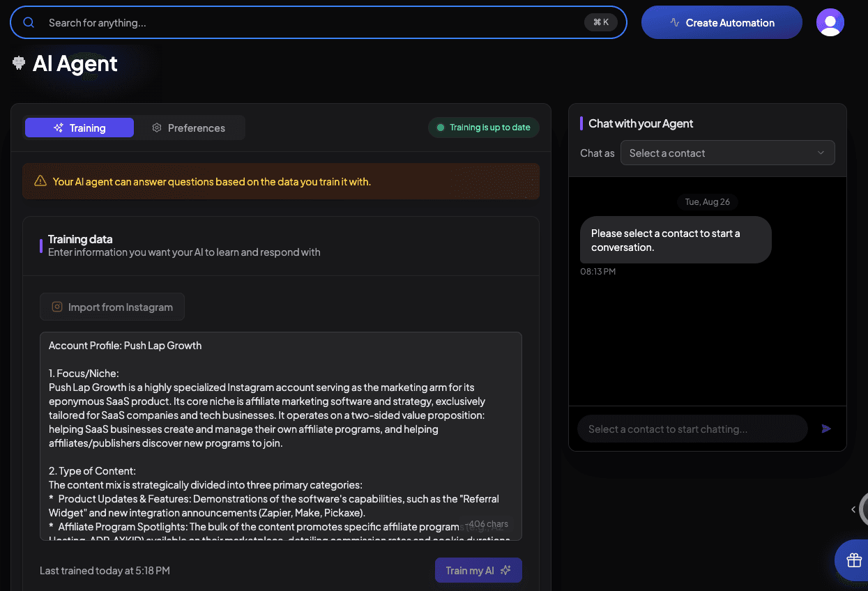The width and height of the screenshot is (868, 591).
Task: Switch to the Training tab
Action: point(79,128)
